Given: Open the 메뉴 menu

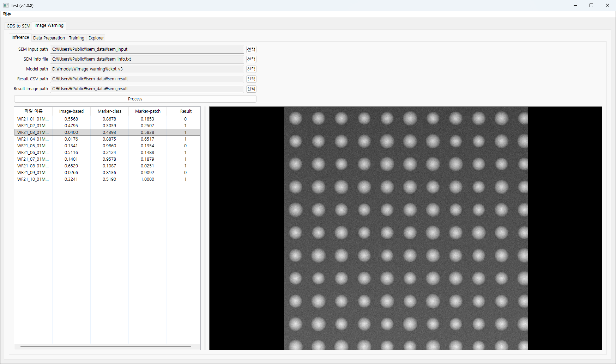Looking at the screenshot, I should pos(7,14).
